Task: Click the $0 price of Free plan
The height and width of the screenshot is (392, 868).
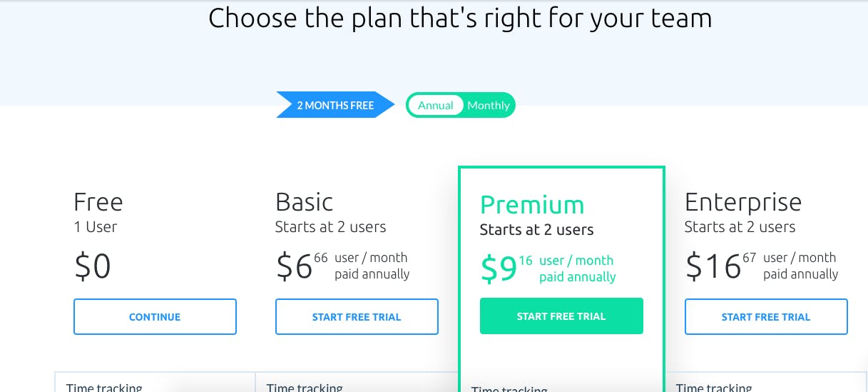Action: pyautogui.click(x=93, y=266)
